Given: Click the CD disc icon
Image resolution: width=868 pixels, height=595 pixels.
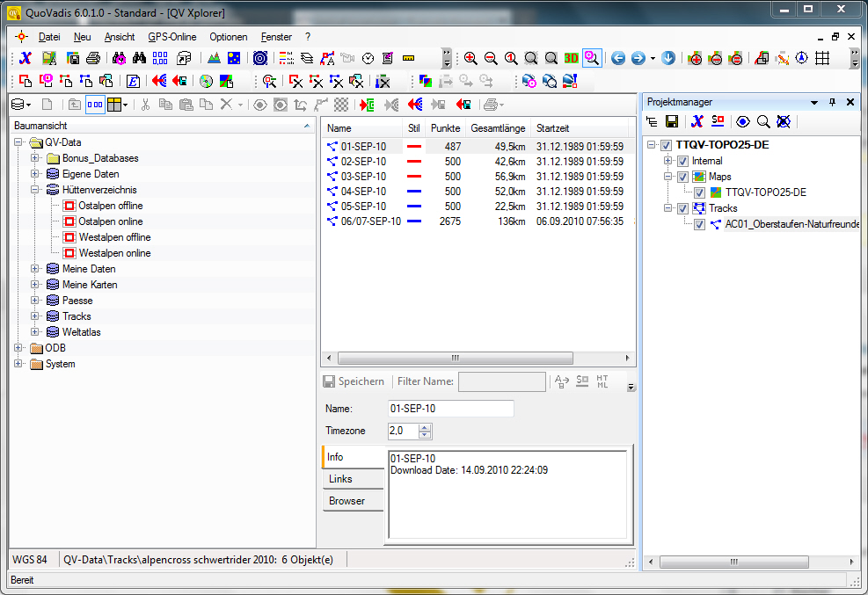Looking at the screenshot, I should (x=206, y=81).
